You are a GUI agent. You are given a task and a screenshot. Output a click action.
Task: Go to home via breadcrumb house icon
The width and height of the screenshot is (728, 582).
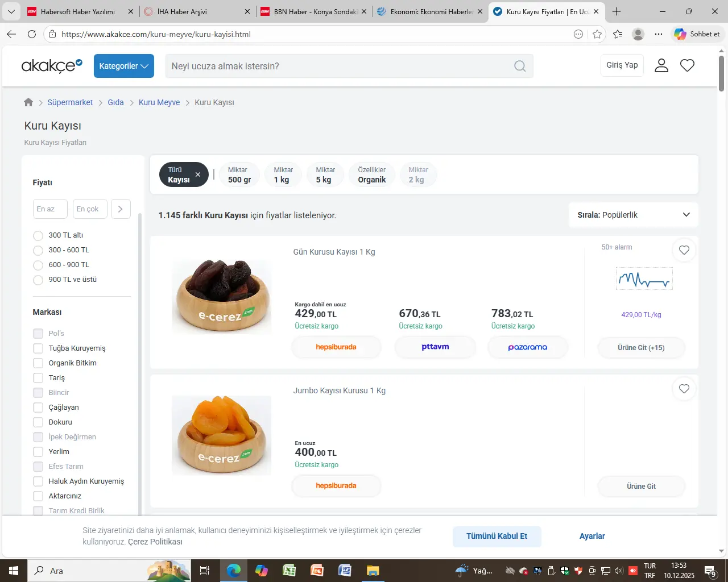tap(28, 102)
